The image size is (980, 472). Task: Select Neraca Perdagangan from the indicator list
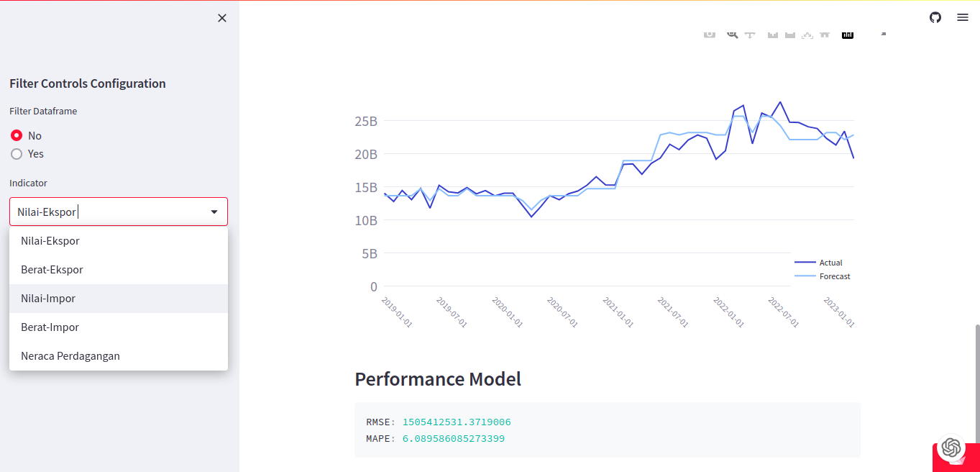pyautogui.click(x=70, y=355)
